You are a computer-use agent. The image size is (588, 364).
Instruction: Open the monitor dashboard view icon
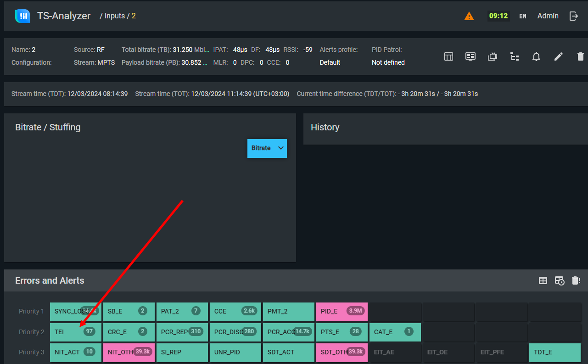[x=470, y=56]
